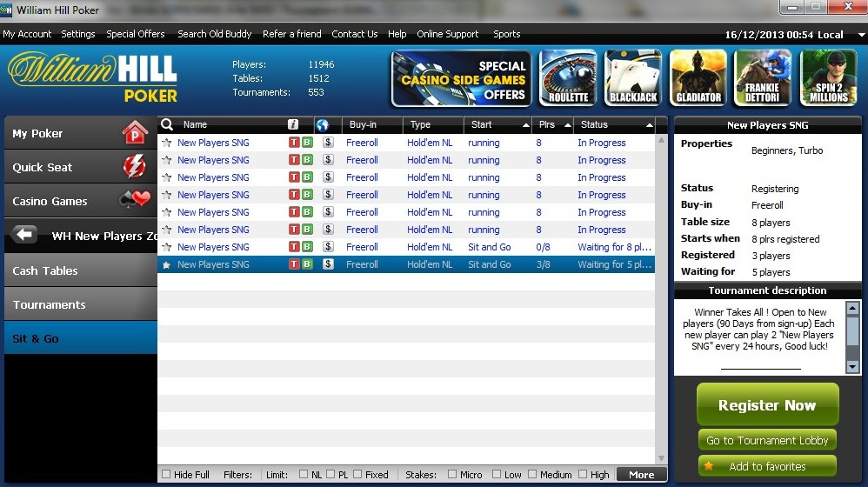
Task: Open the Help menu
Action: pos(397,34)
